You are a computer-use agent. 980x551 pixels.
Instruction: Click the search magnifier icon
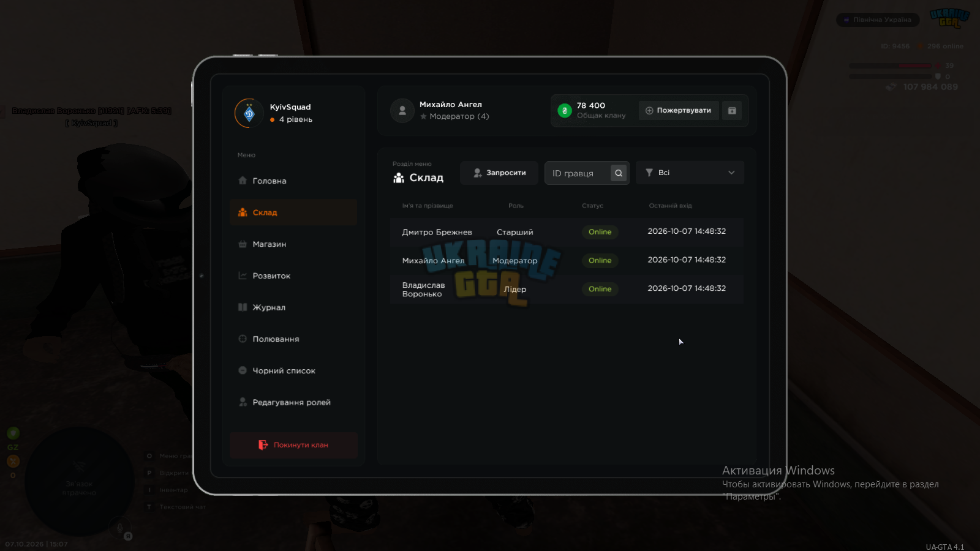pos(619,173)
